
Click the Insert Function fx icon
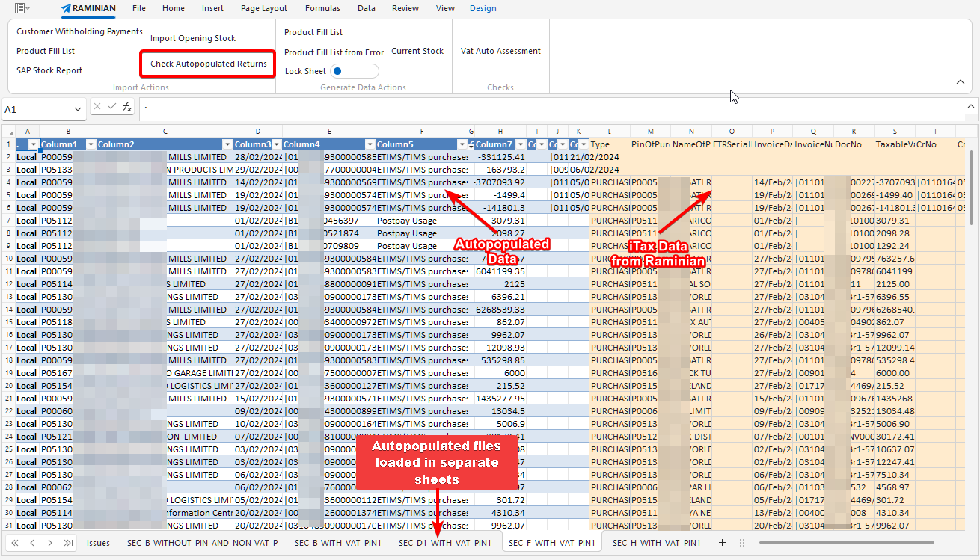(126, 107)
